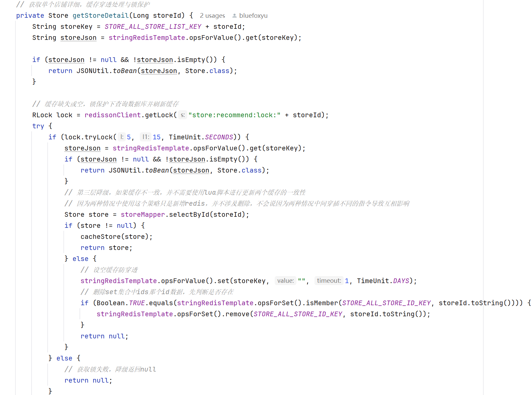532x395 pixels.
Task: Click redissonClient in the getLock line
Action: click(x=113, y=115)
